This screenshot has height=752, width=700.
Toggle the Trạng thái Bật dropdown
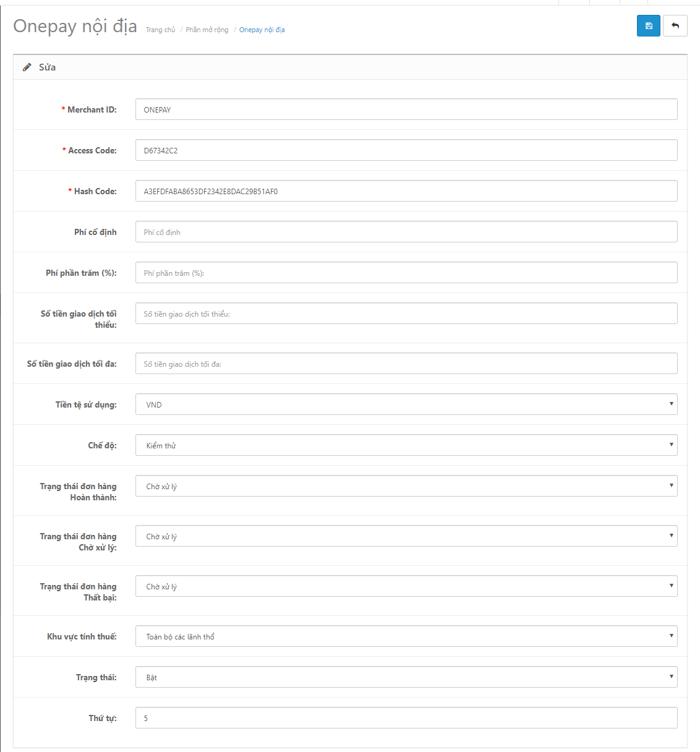coord(406,677)
